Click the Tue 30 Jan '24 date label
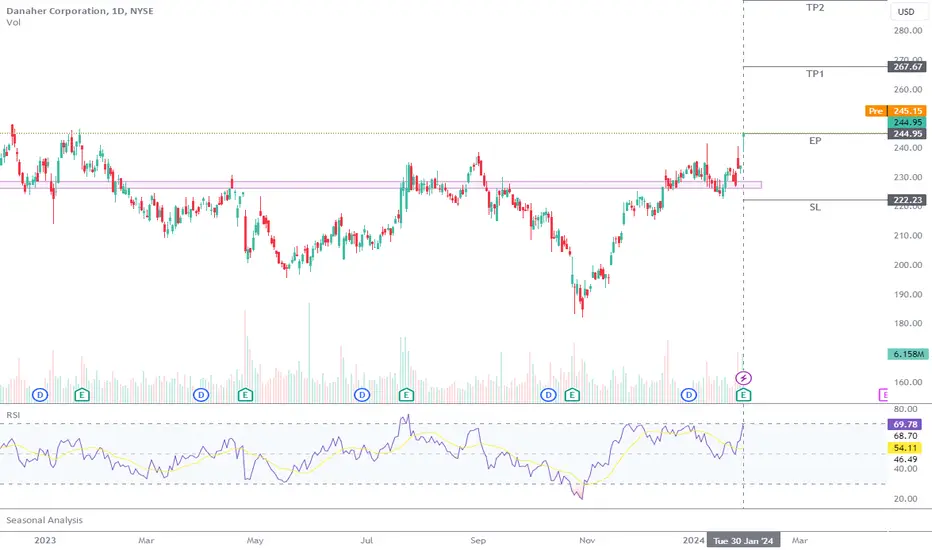Image resolution: width=932 pixels, height=550 pixels. click(743, 540)
